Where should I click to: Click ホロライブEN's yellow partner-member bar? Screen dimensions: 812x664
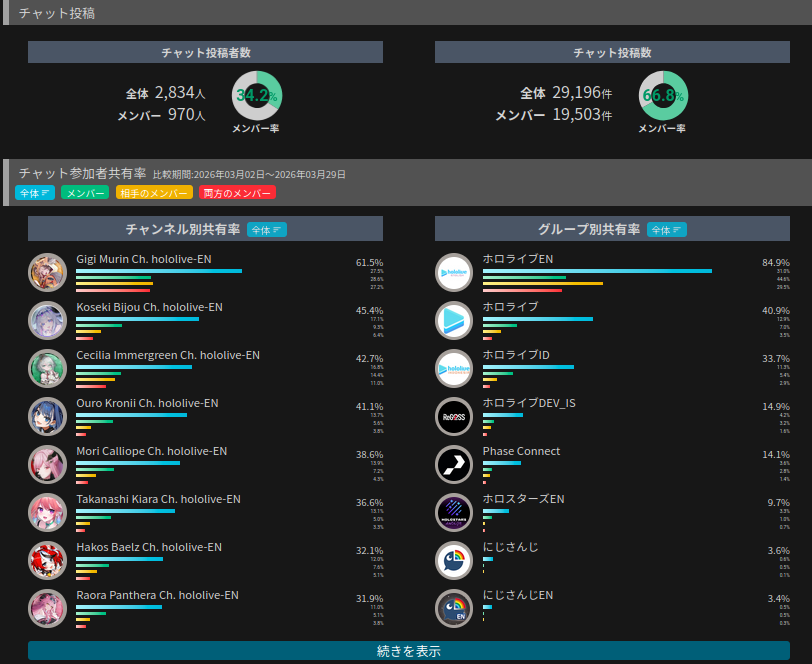(x=543, y=284)
